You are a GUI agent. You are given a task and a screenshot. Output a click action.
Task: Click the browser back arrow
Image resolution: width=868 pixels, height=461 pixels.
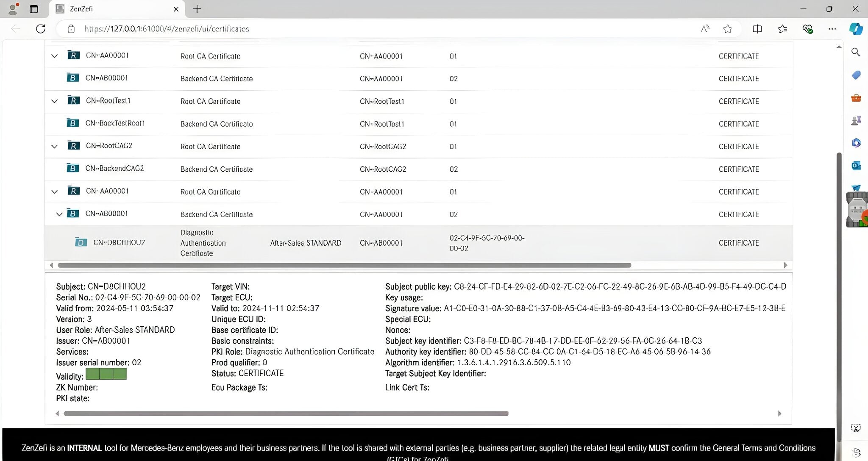point(16,29)
